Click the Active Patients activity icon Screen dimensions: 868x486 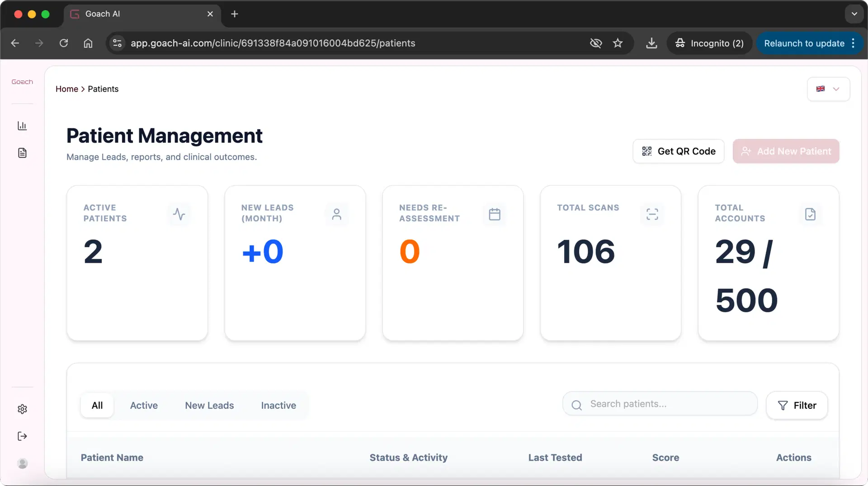point(179,214)
